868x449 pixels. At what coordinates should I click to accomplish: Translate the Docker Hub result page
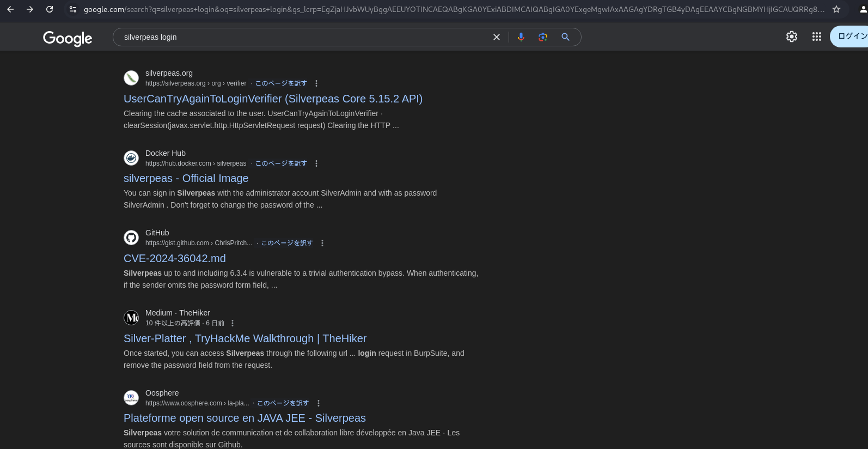coord(281,163)
